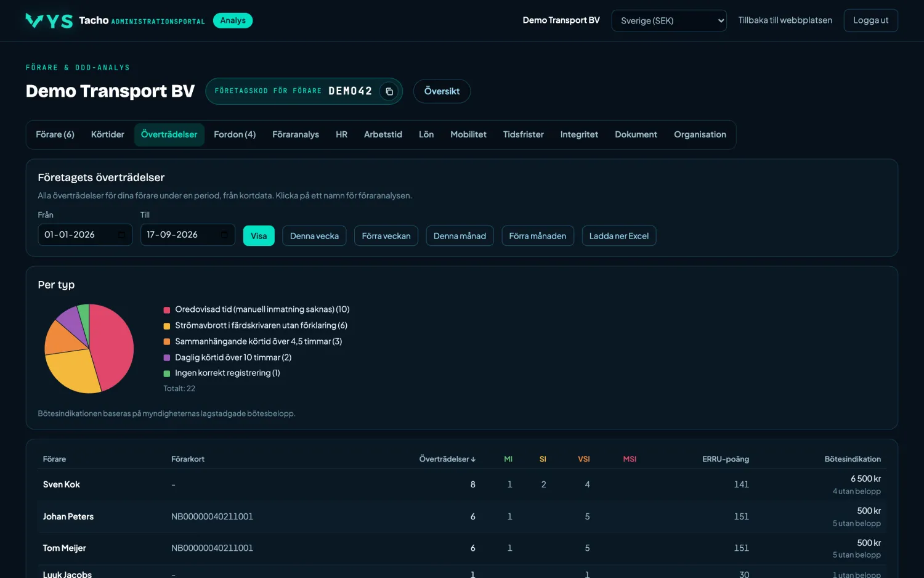Click Totalt: 22 label

pos(179,389)
